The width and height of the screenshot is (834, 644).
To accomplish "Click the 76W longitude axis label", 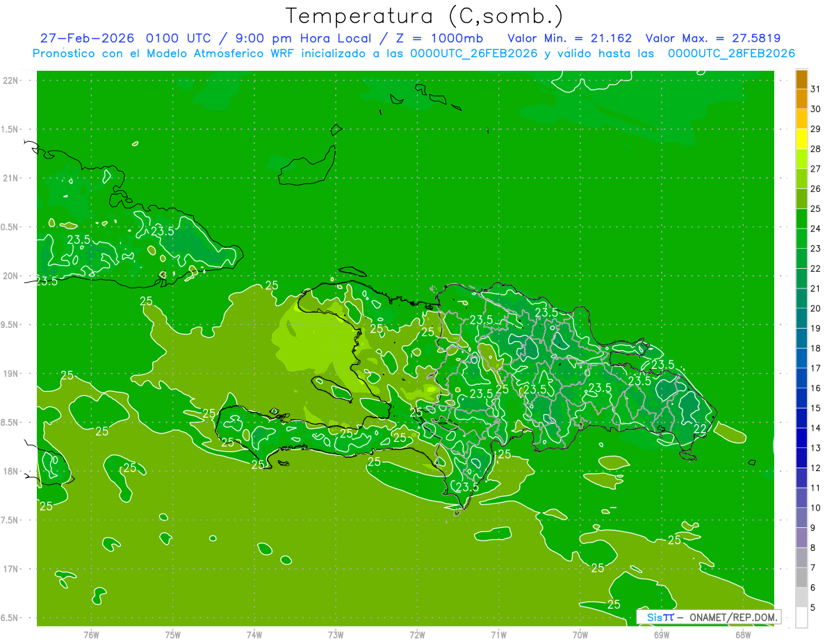I will click(91, 634).
